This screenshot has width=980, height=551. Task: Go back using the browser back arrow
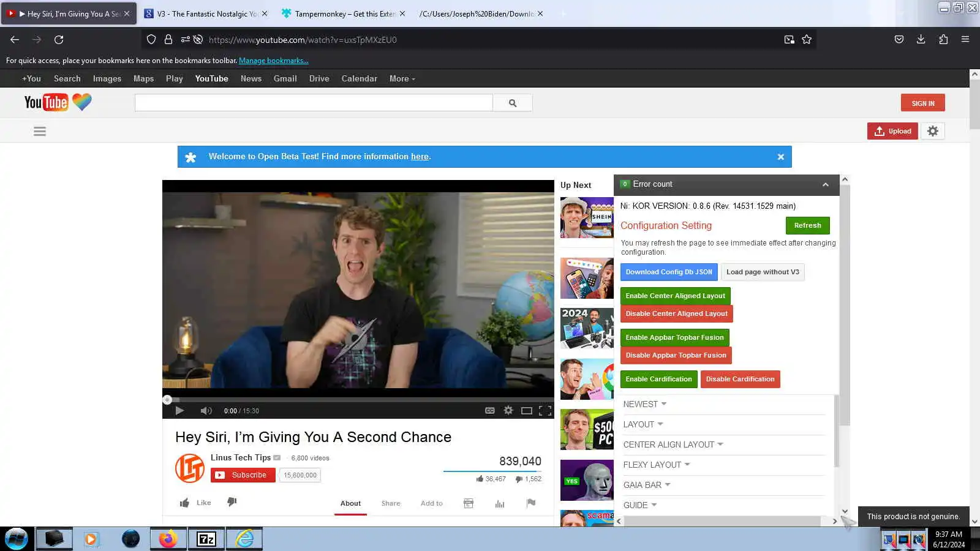click(x=15, y=40)
